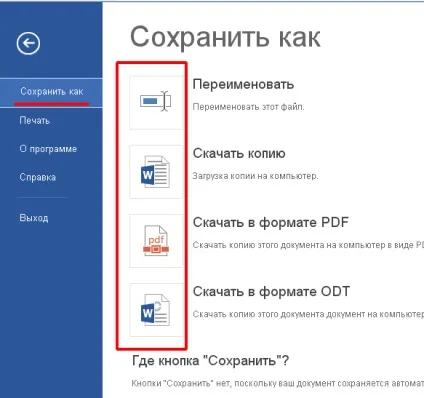Click the back arrow icon
Image resolution: width=424 pixels, height=398 pixels.
[28, 43]
